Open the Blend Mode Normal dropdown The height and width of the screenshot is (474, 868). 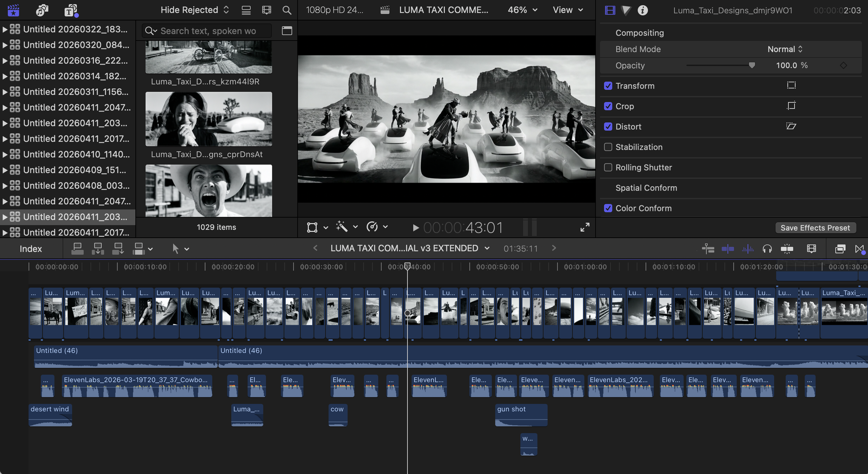(x=785, y=49)
